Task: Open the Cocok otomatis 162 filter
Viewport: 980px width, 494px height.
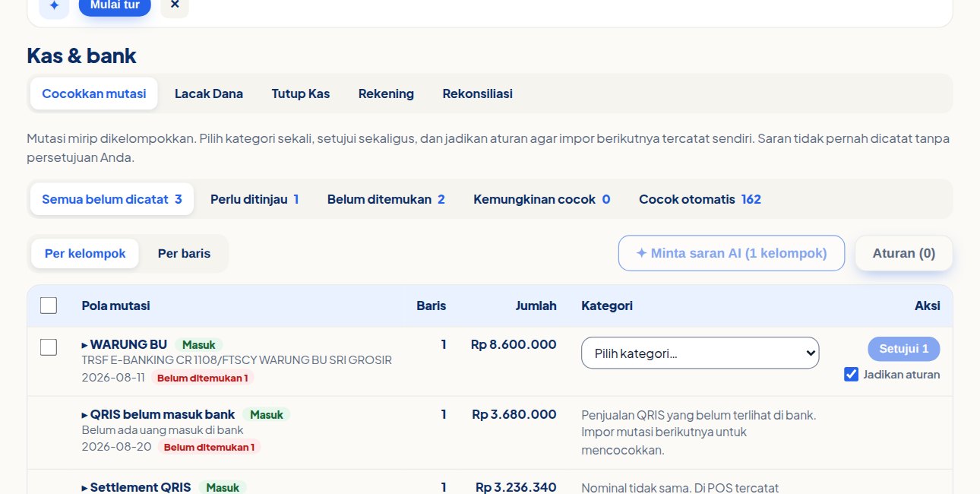Action: pyautogui.click(x=700, y=199)
